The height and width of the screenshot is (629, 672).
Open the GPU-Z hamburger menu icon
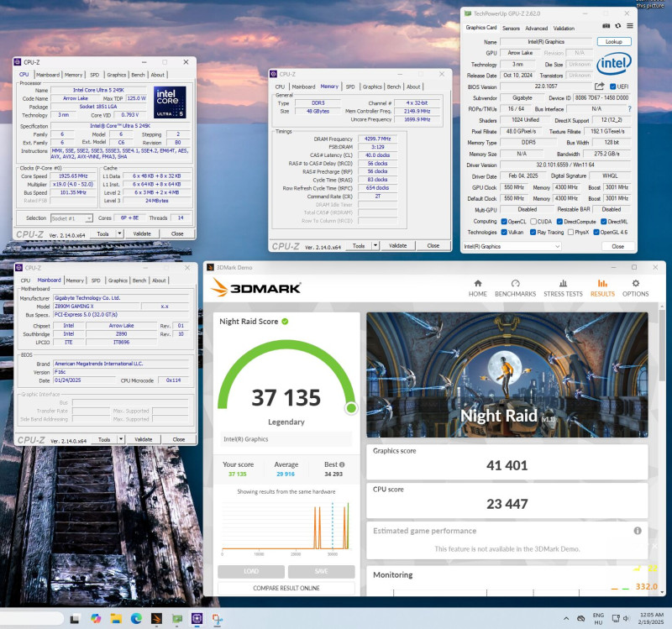click(x=629, y=26)
